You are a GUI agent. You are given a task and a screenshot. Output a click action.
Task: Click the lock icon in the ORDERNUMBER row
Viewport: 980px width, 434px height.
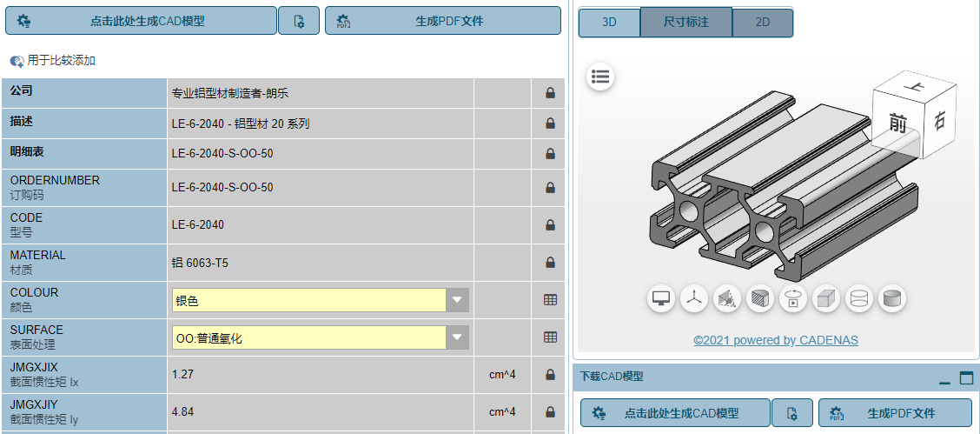point(550,187)
